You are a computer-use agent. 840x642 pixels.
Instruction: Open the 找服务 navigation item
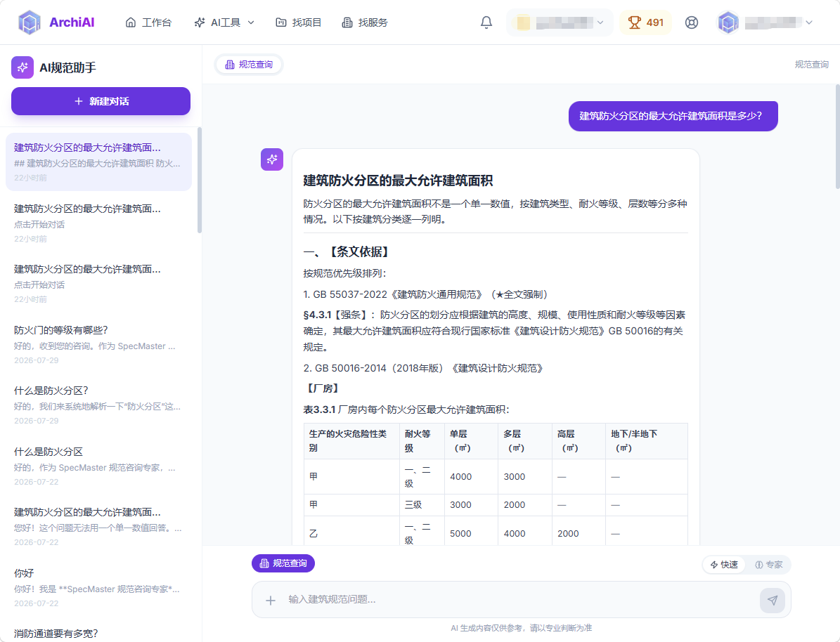[364, 22]
